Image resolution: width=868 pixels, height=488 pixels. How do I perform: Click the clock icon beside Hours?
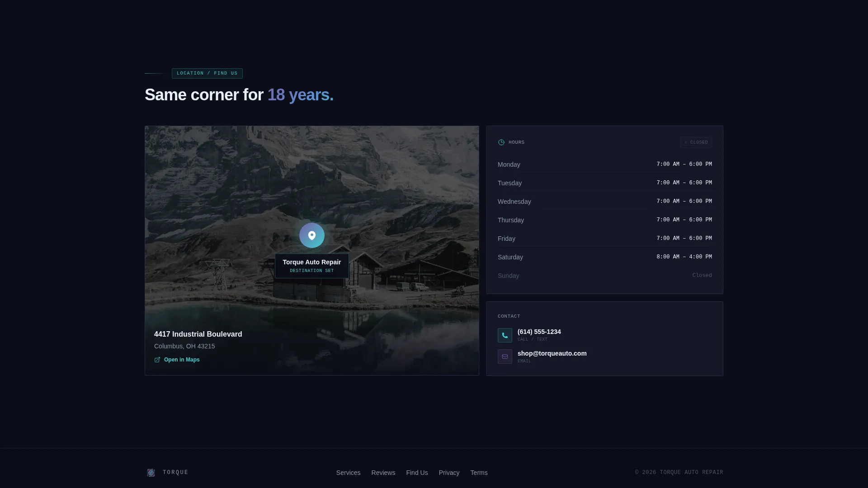(x=501, y=142)
